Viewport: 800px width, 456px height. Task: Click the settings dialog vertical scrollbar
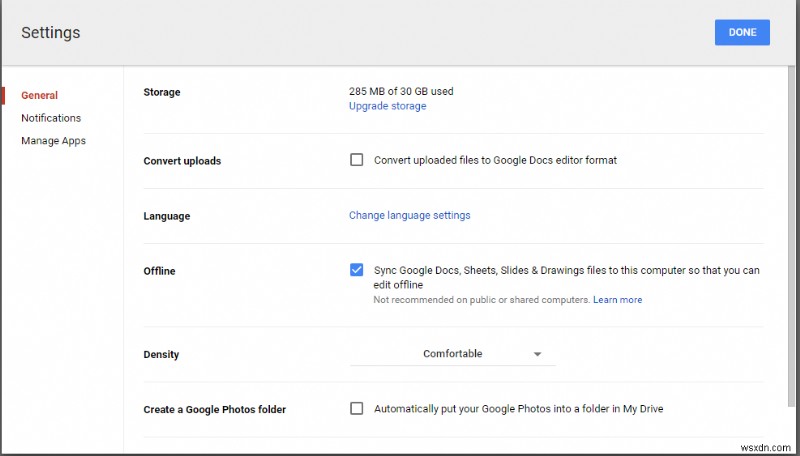click(x=791, y=235)
